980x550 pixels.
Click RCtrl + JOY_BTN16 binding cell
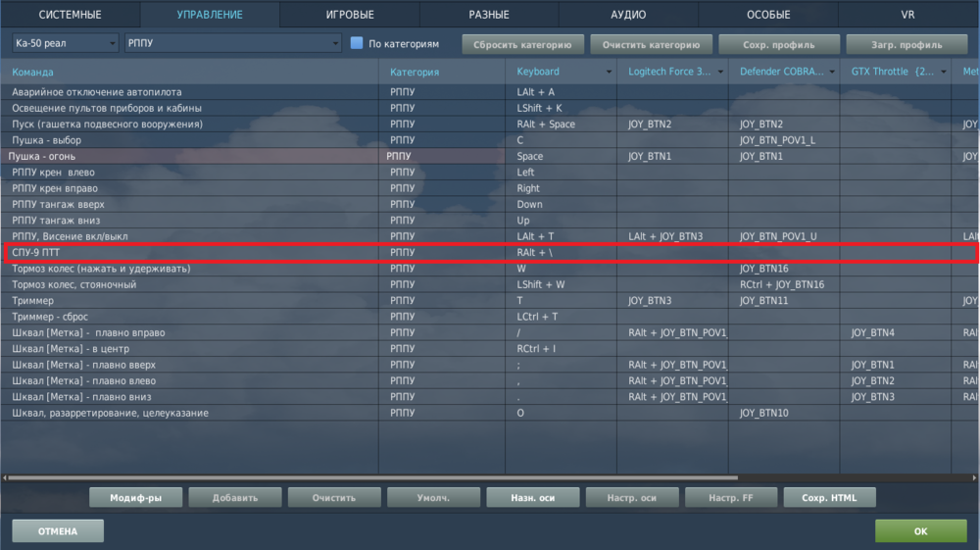(x=784, y=284)
